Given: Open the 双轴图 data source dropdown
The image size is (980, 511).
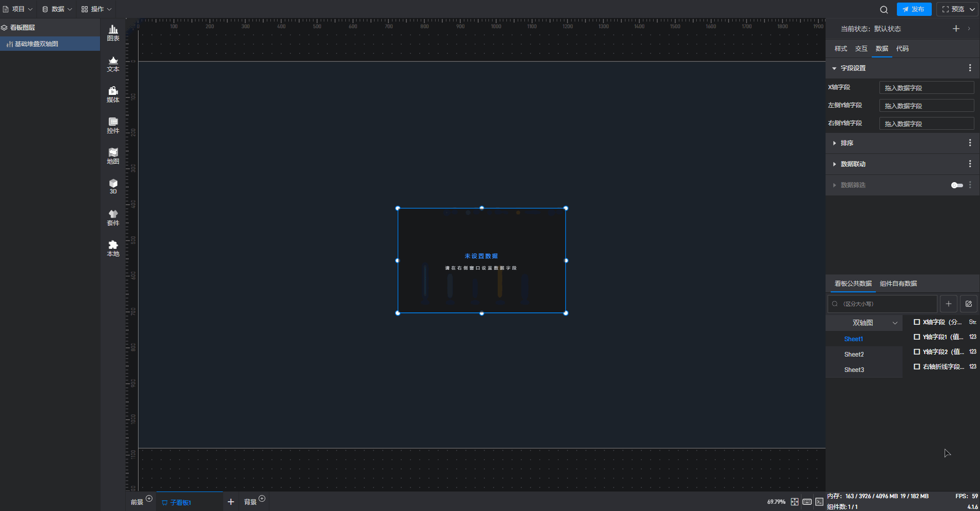Looking at the screenshot, I should pyautogui.click(x=864, y=323).
